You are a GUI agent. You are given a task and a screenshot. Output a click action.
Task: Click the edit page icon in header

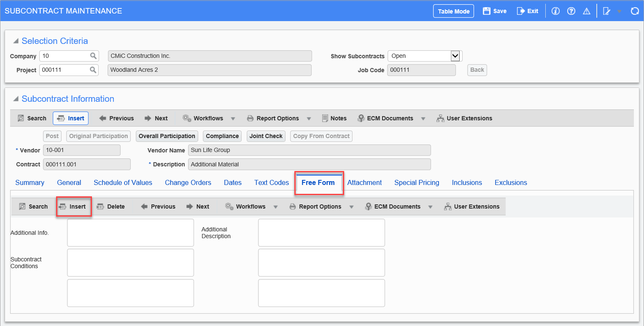point(607,11)
